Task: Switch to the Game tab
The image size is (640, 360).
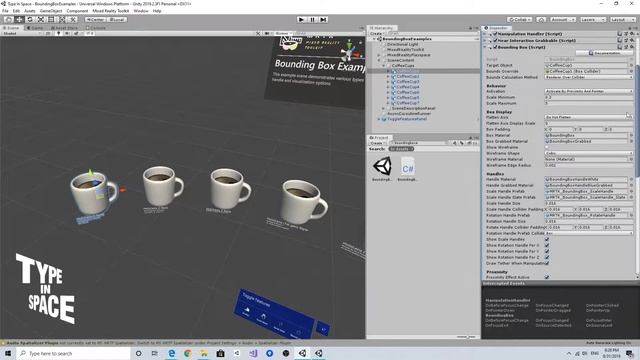Action: pyautogui.click(x=35, y=28)
